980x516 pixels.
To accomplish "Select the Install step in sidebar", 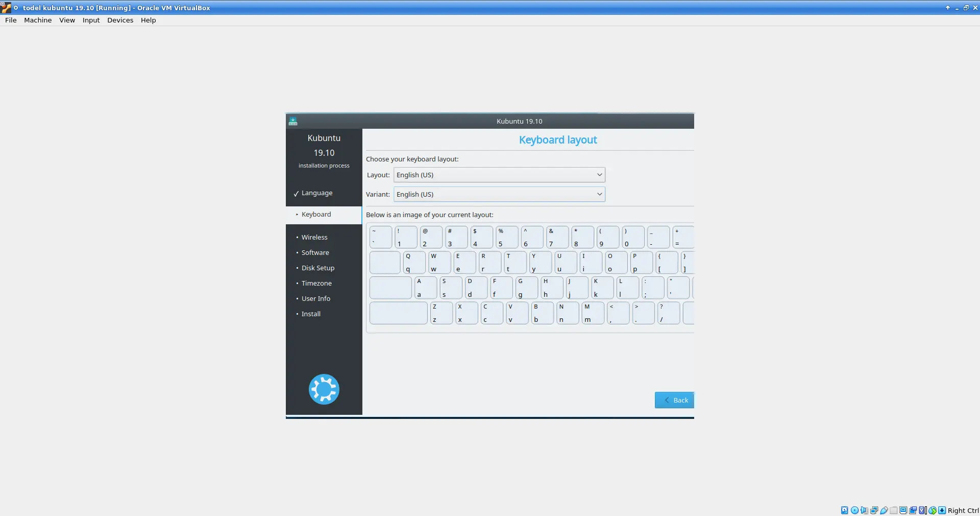I will point(311,314).
